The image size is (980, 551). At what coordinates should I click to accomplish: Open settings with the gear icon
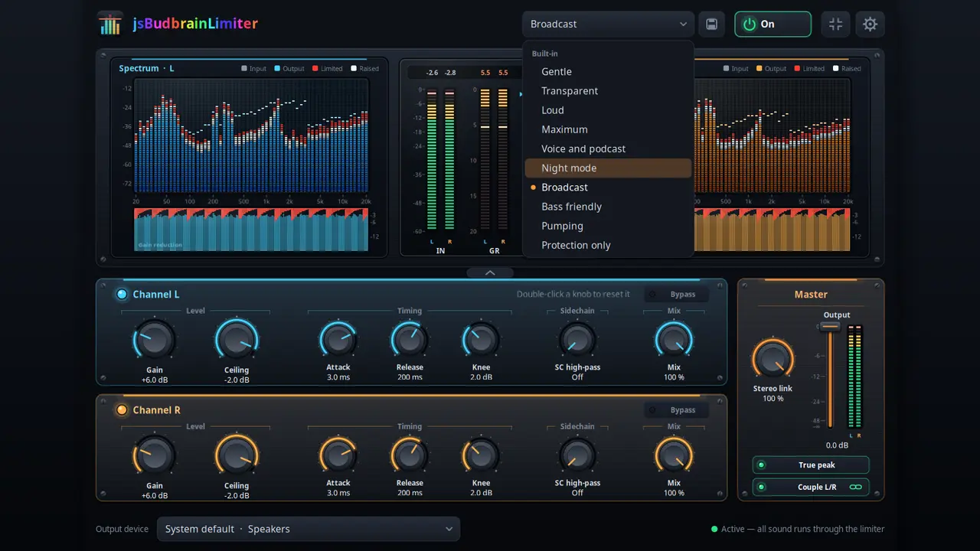point(870,24)
